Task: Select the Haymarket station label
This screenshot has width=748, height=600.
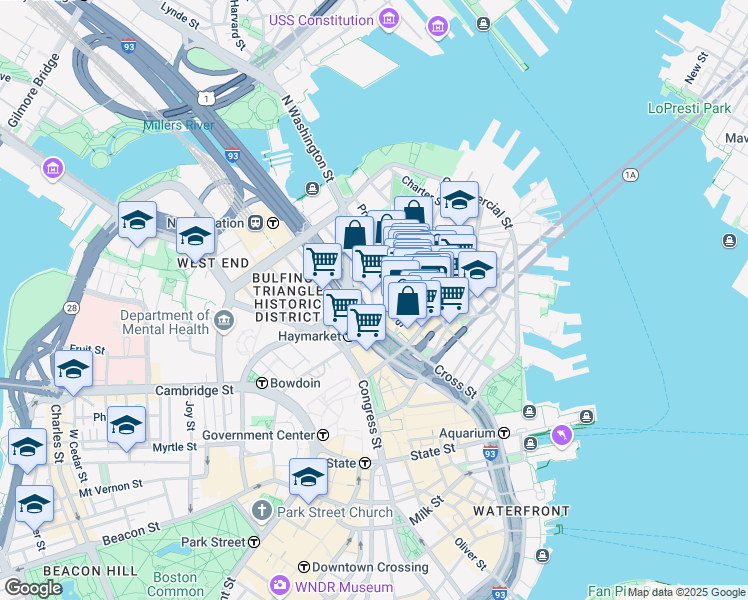Action: click(310, 336)
